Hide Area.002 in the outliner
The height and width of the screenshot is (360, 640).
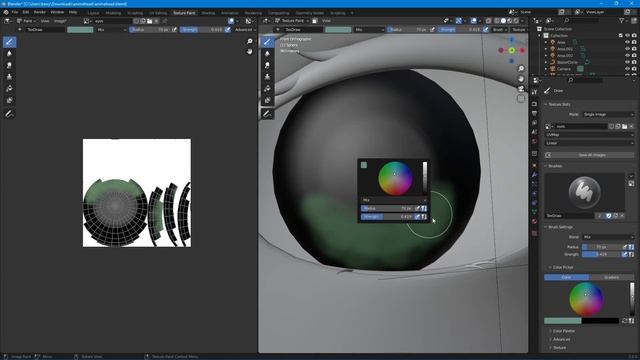tap(627, 56)
